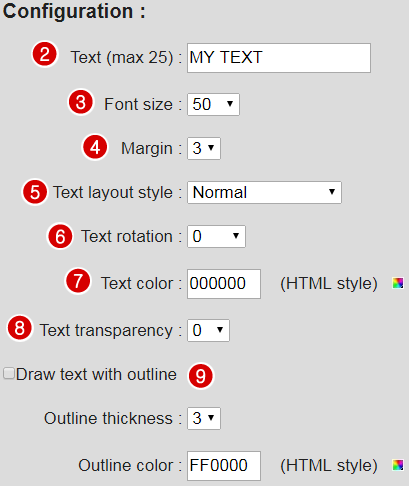409x486 pixels.
Task: Click the Text layout style label
Action: [117, 193]
